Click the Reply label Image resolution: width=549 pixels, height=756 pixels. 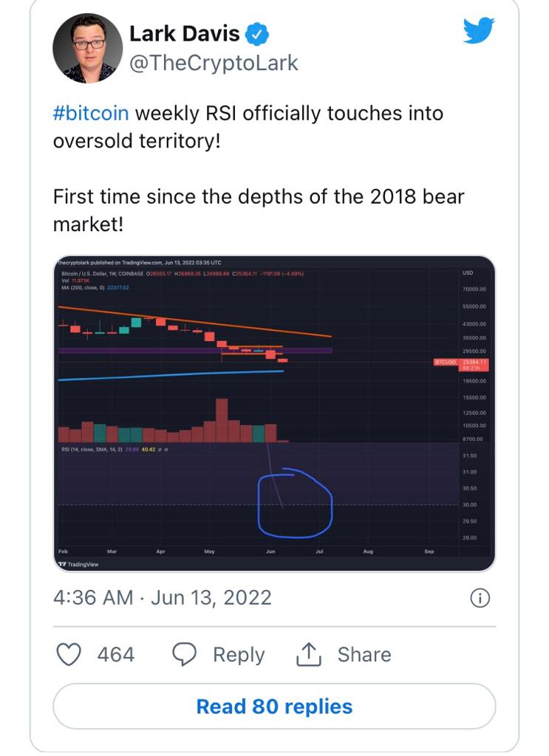click(x=238, y=655)
